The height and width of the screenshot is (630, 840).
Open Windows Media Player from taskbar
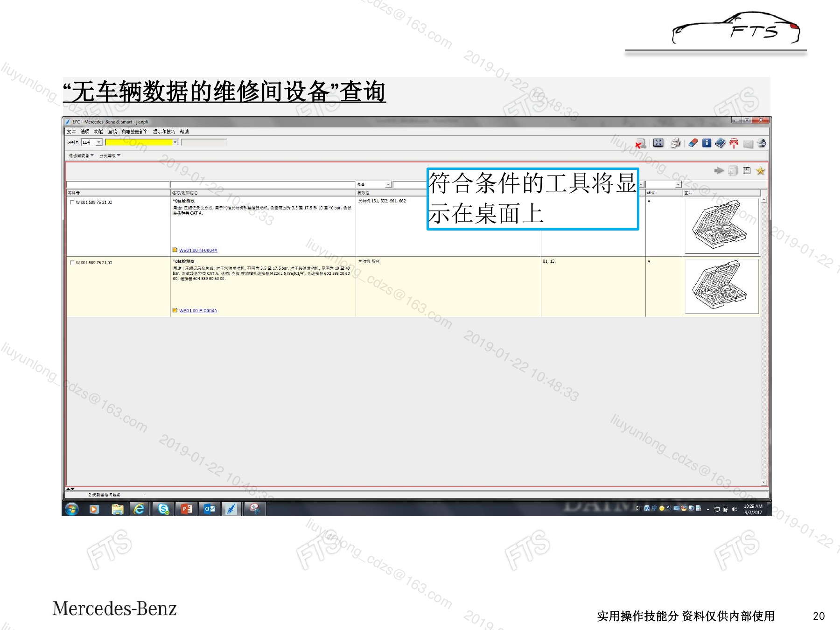coord(94,509)
